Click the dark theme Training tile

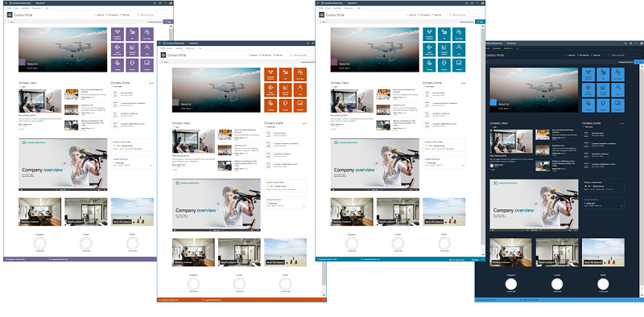[x=588, y=105]
